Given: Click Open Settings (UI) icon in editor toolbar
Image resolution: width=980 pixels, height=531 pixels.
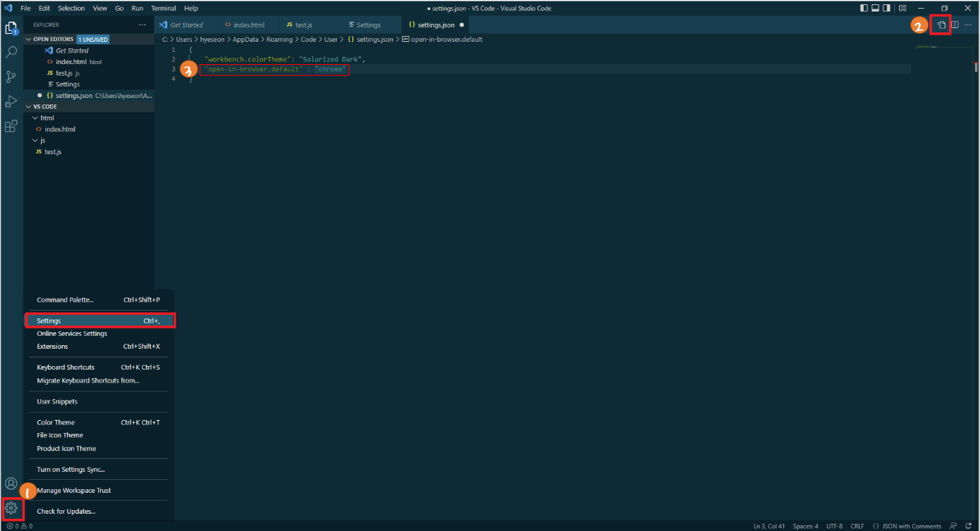Looking at the screenshot, I should [941, 24].
